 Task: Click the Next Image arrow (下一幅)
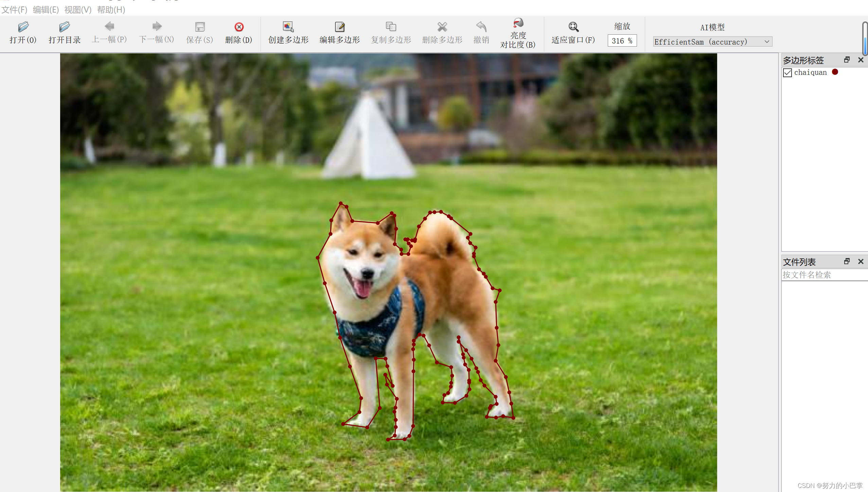[157, 27]
